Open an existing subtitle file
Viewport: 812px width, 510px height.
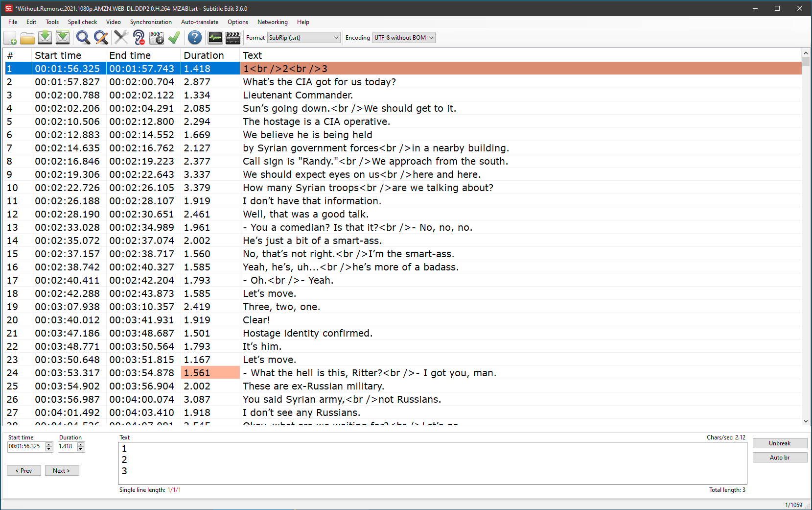(27, 37)
